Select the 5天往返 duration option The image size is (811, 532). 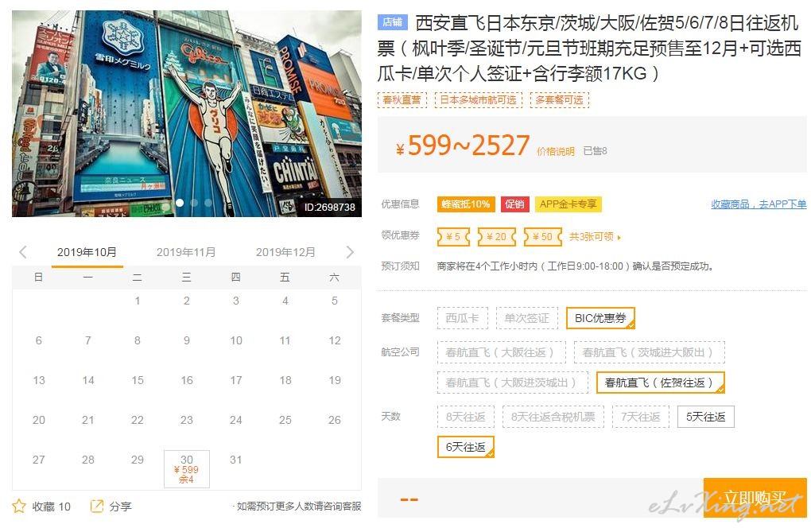click(x=705, y=417)
